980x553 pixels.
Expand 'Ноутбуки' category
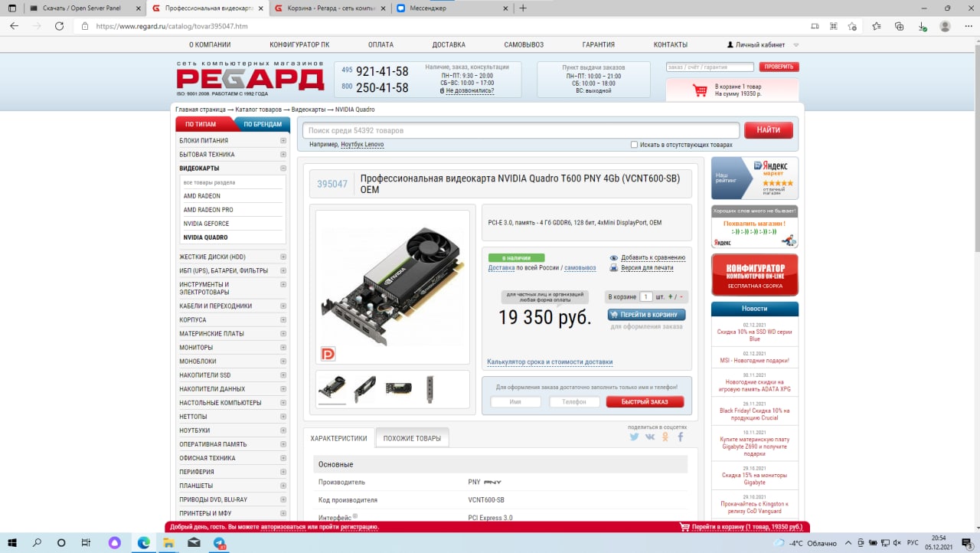pos(283,430)
